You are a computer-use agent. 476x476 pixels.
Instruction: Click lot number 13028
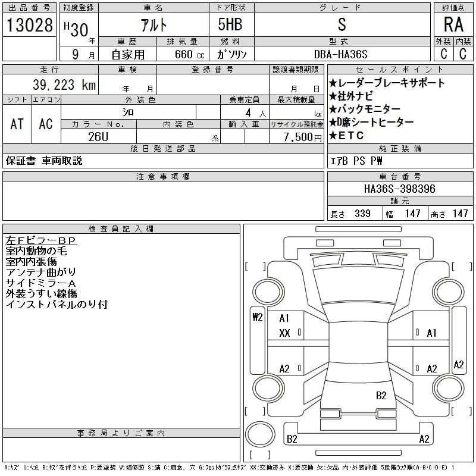pyautogui.click(x=29, y=25)
